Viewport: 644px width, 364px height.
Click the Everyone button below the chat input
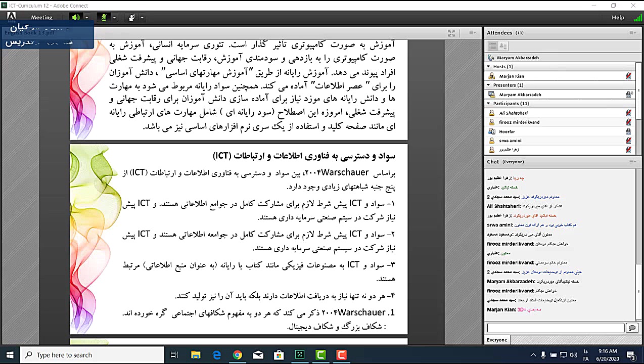pos(497,340)
